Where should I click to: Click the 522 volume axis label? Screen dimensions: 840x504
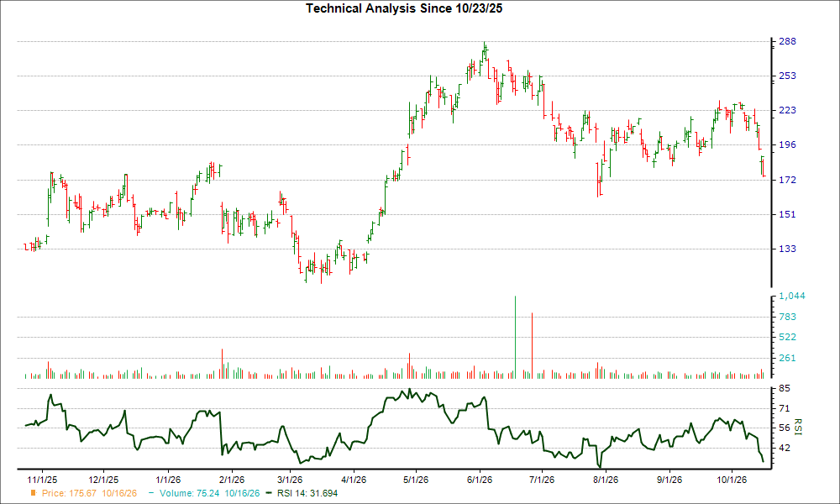pos(787,337)
